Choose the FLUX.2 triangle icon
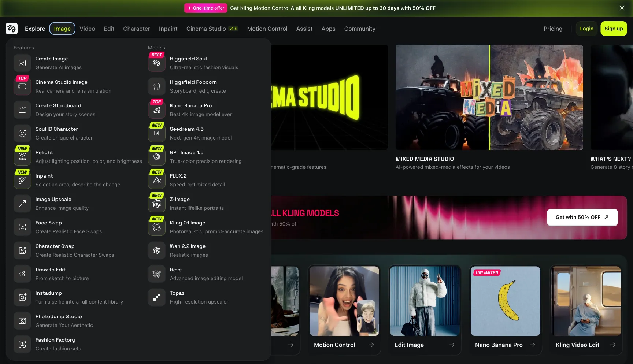 pyautogui.click(x=157, y=180)
